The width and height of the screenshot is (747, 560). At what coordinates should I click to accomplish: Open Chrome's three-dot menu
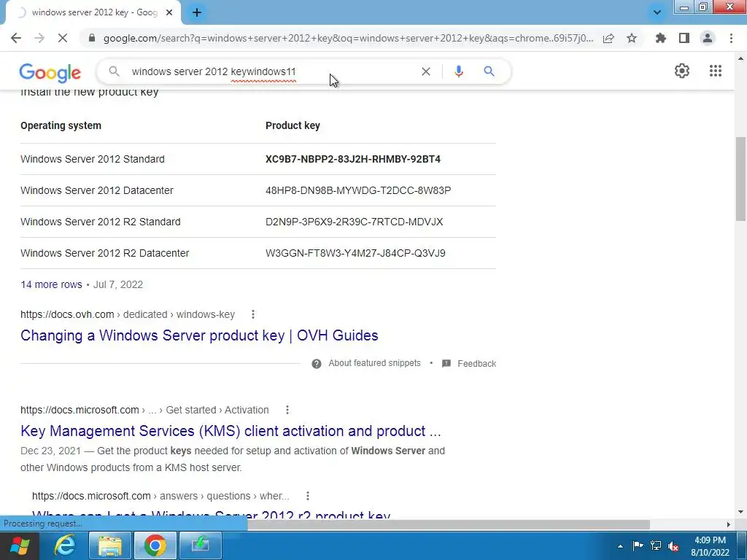[731, 38]
